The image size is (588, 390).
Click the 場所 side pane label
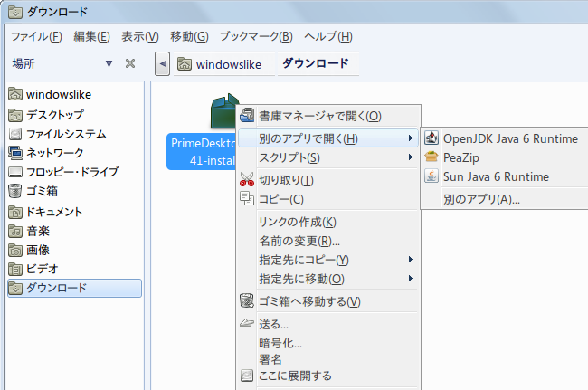[24, 63]
